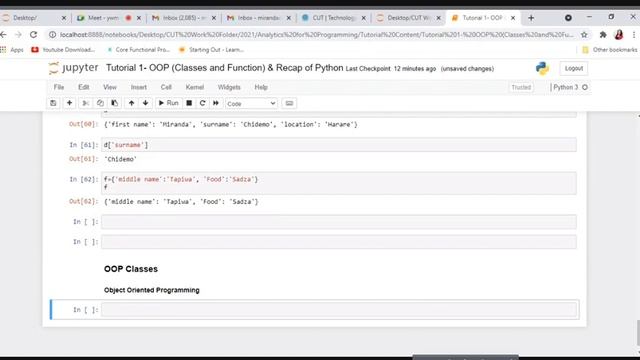The width and height of the screenshot is (640, 360).
Task: Restart the kernel icon
Action: pos(202,103)
